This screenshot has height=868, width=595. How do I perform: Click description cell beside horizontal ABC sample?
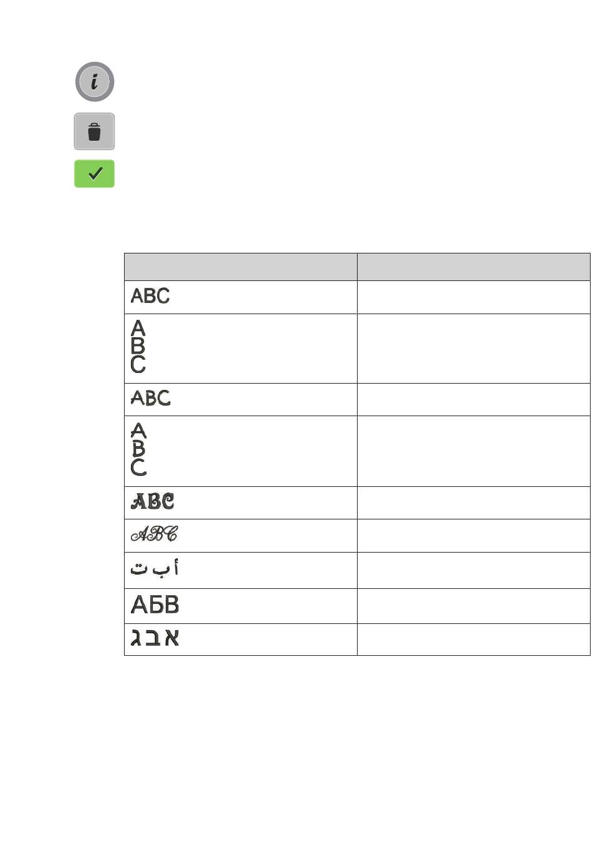pyautogui.click(x=473, y=297)
